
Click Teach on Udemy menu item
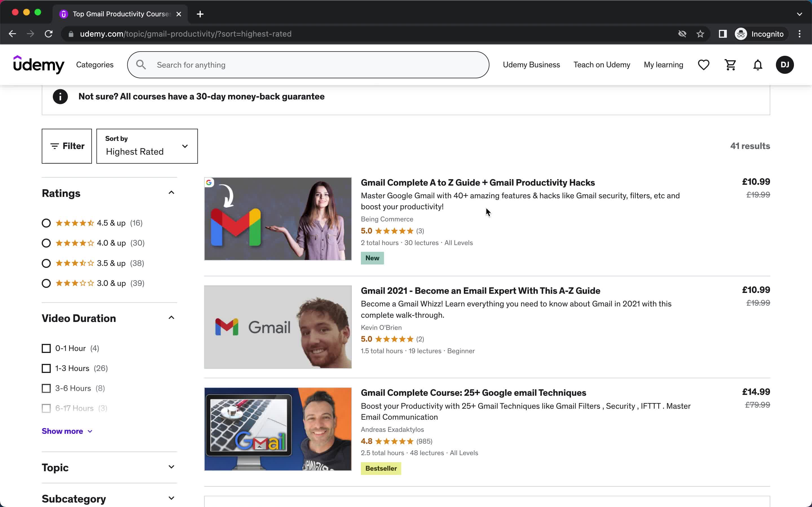click(602, 64)
